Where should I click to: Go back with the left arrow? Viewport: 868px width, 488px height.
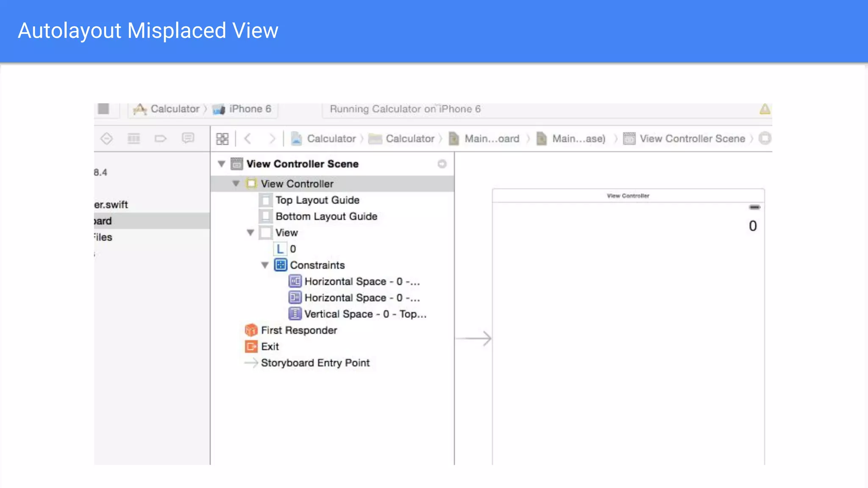pyautogui.click(x=248, y=139)
